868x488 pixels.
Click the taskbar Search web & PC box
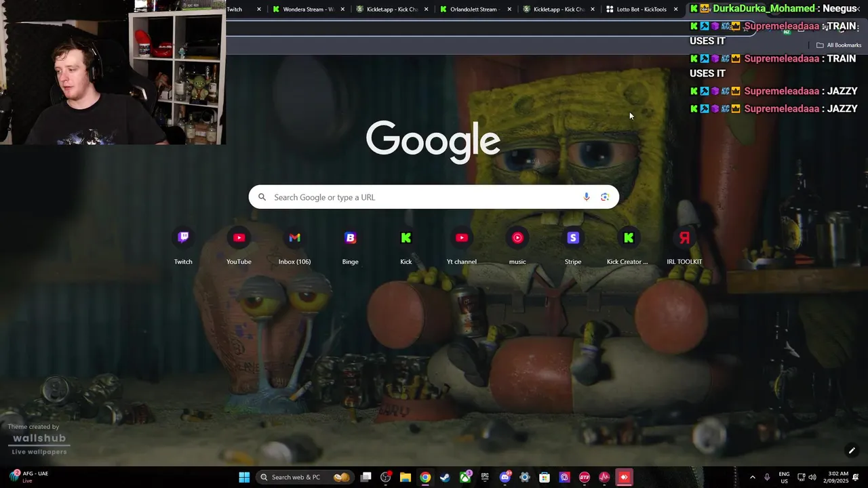tap(304, 477)
